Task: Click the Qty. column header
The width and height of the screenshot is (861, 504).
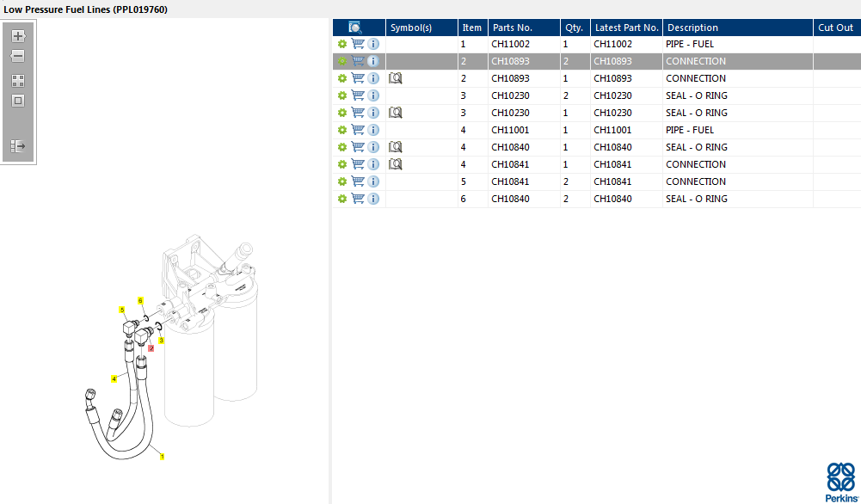Action: 575,28
